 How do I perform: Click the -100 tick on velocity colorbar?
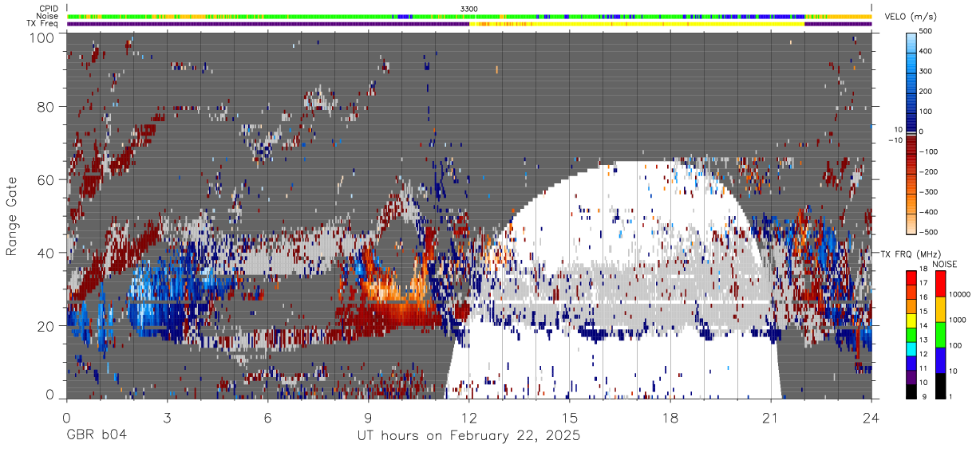click(928, 151)
